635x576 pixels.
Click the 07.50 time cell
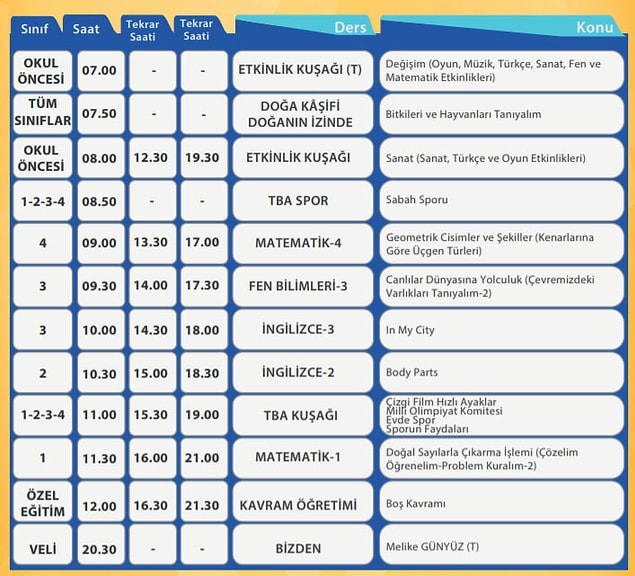[101, 114]
